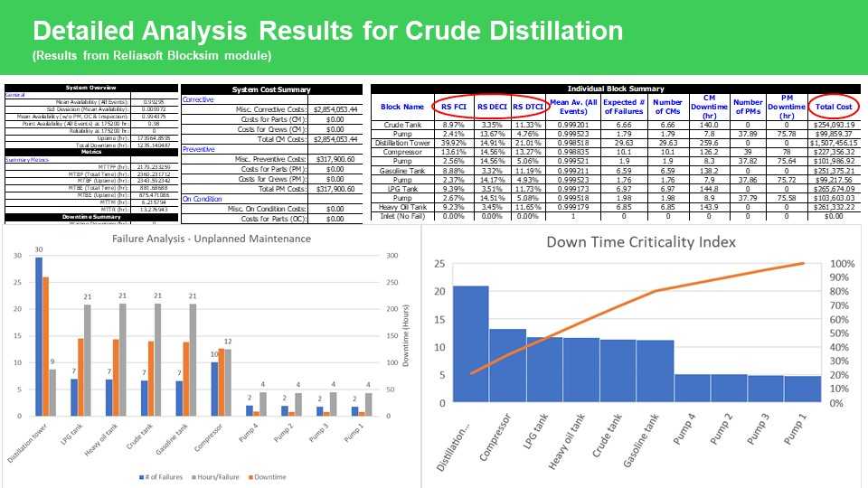Click the slide title 'Detailed Analysis Results for Crude Distillation'
The width and height of the screenshot is (868, 488).
(327, 32)
